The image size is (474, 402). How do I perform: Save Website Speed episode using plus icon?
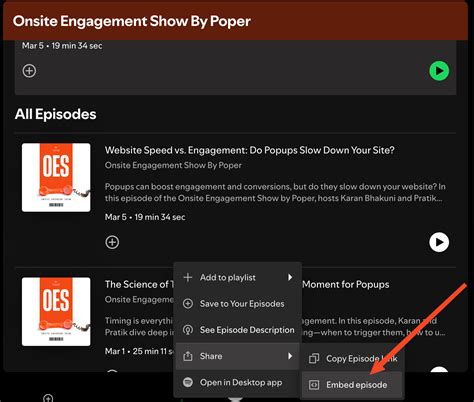click(112, 242)
